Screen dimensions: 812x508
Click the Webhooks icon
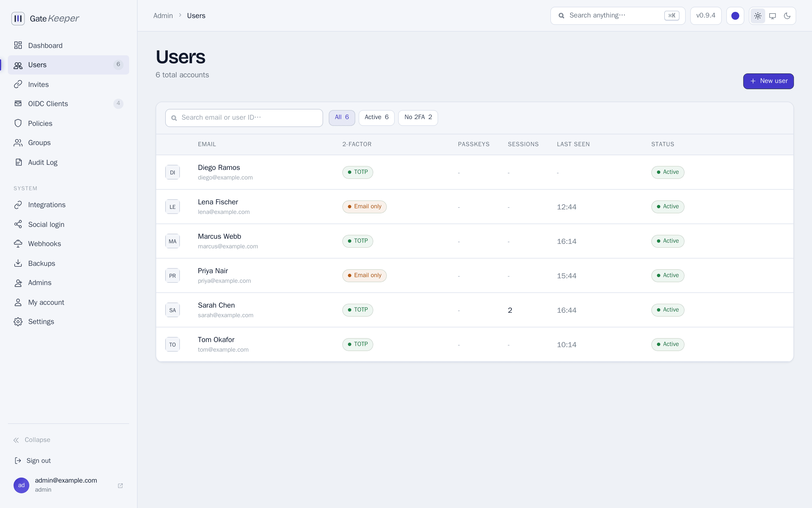[18, 244]
